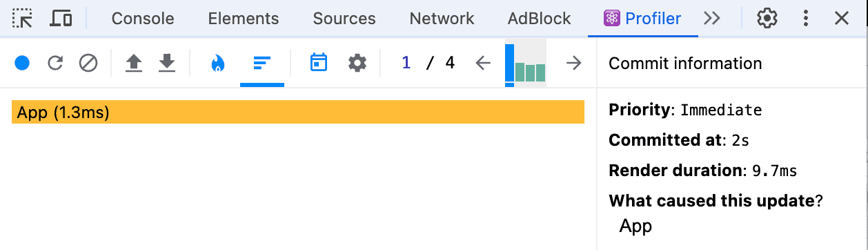Clear profiling data

(x=88, y=64)
